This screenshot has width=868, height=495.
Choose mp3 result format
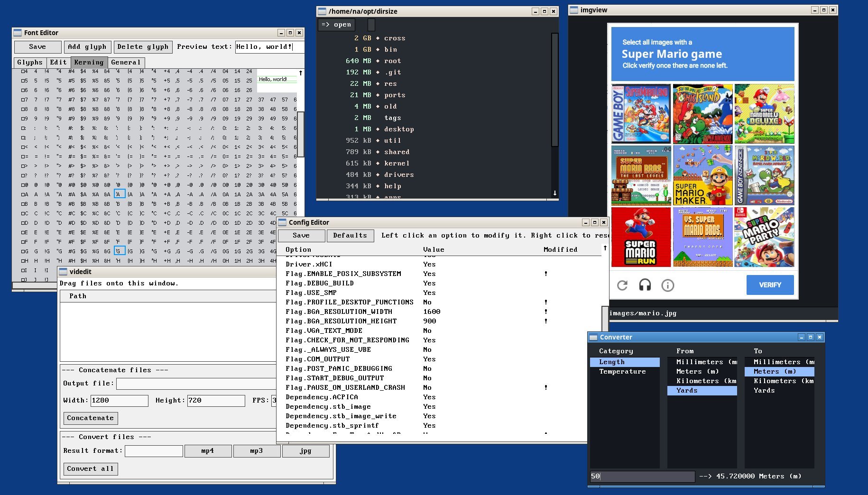click(257, 451)
